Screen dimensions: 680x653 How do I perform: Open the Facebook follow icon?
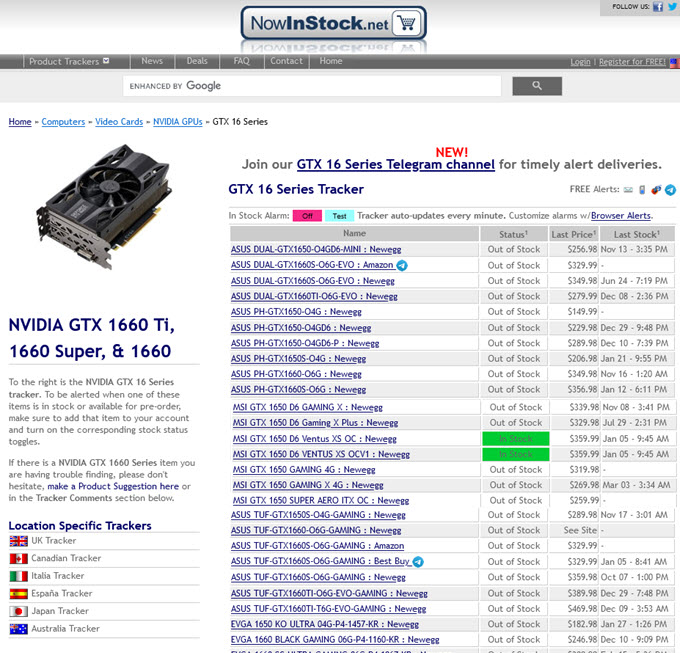tap(658, 7)
